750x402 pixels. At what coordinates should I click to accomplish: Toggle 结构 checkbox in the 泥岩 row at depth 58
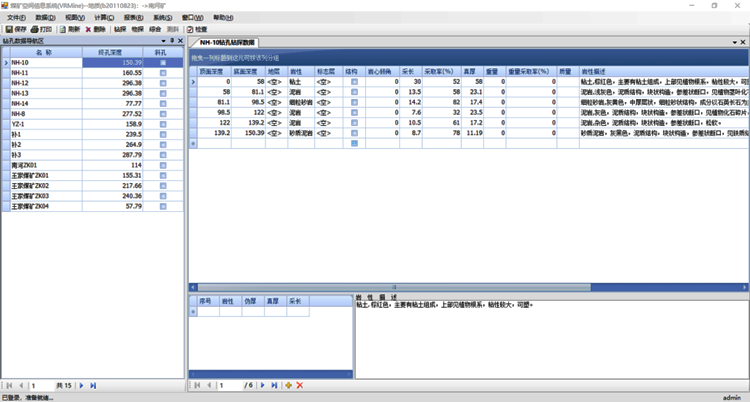pos(353,92)
